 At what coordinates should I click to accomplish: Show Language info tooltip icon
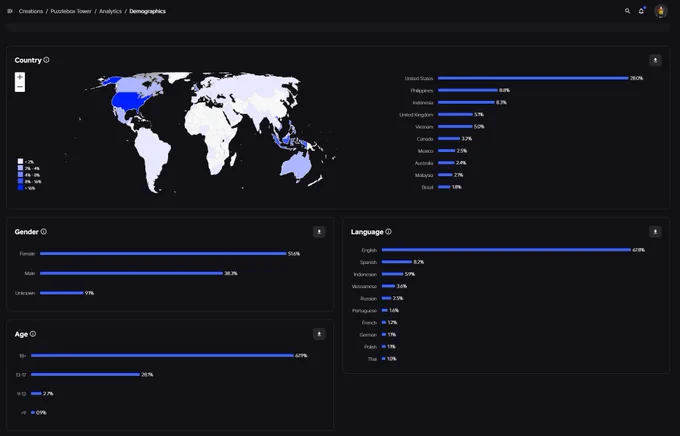(x=388, y=232)
